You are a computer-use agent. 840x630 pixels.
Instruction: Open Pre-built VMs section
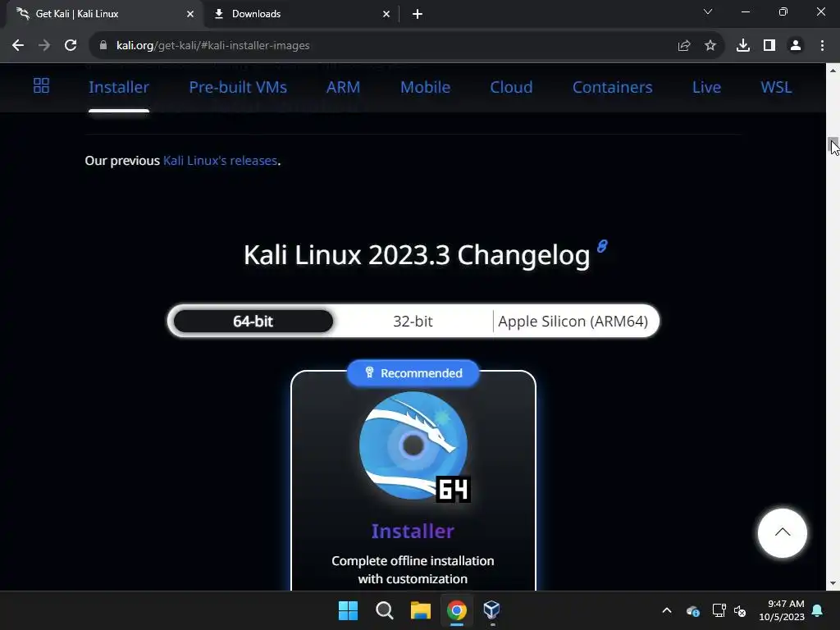click(238, 87)
